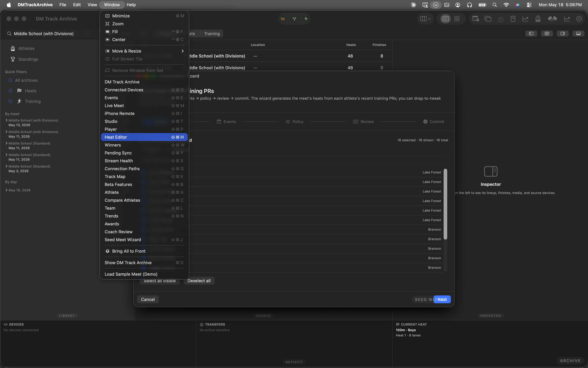Open the connection paths node-graph icon
Viewport: 588px width, 368px height.
(294, 19)
